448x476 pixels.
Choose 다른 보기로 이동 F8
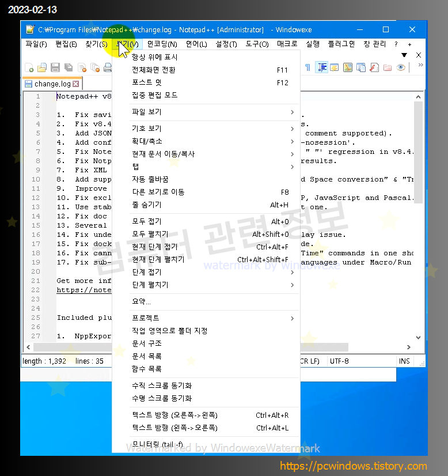206,192
